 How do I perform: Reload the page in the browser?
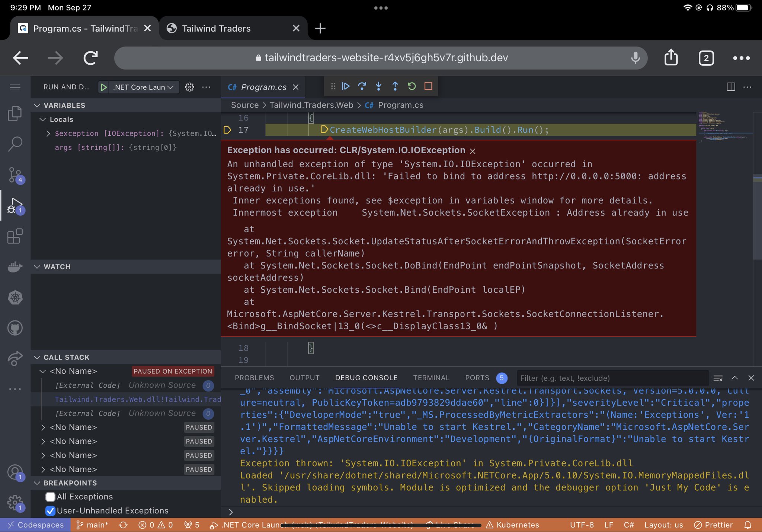(x=90, y=58)
